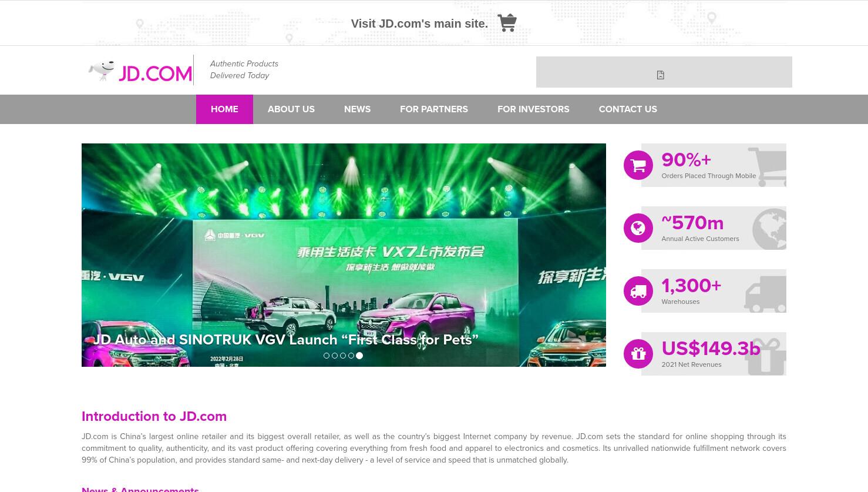Viewport: 868px width, 492px height.
Task: Select the HOME menu item
Action: pos(224,109)
